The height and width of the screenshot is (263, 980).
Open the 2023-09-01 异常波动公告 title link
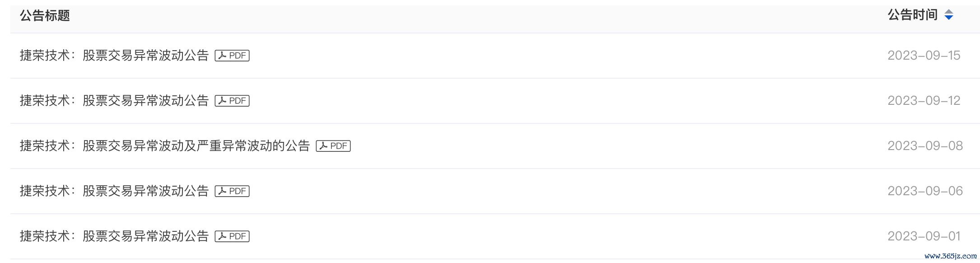(x=114, y=236)
